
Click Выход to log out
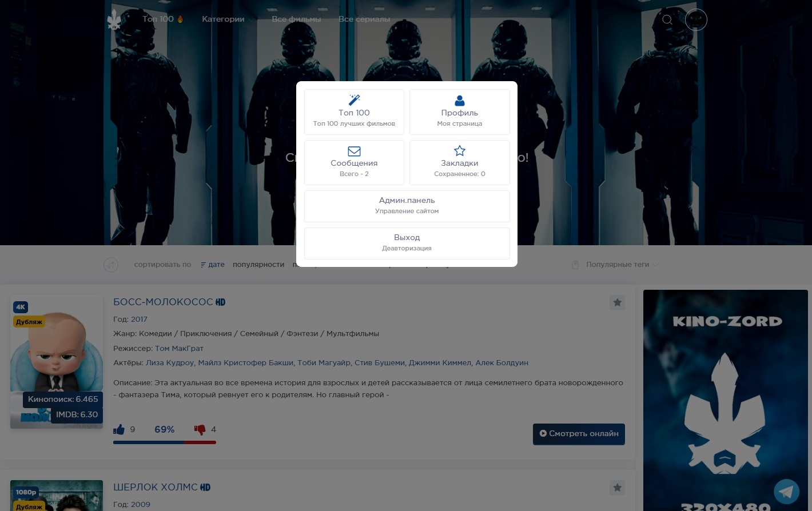407,243
